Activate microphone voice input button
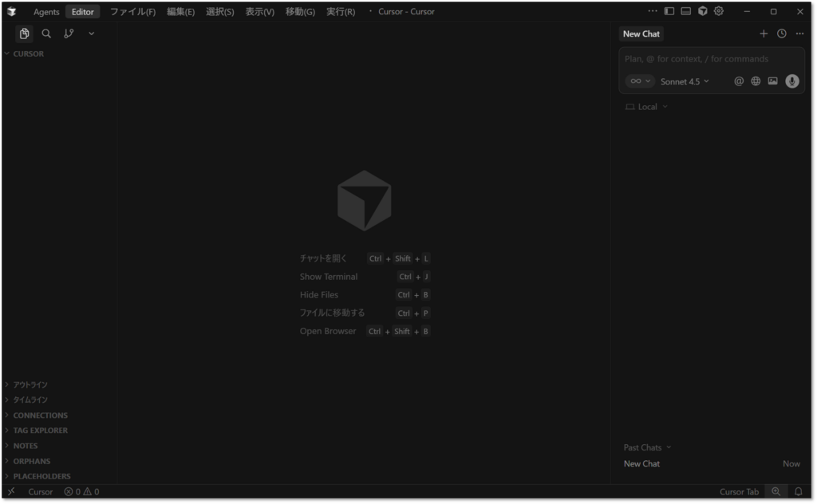Viewport: 817px width, 504px height. pyautogui.click(x=791, y=81)
